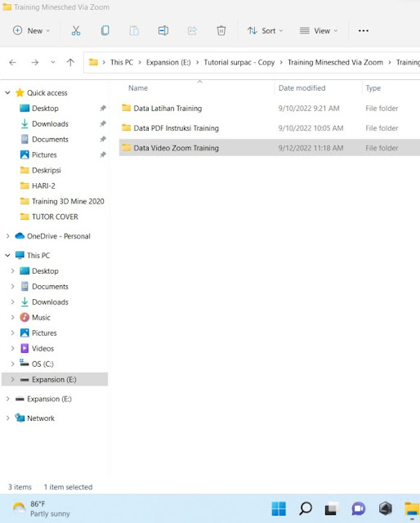Navigate back with the left arrow
The width and height of the screenshot is (420, 523).
pyautogui.click(x=13, y=62)
